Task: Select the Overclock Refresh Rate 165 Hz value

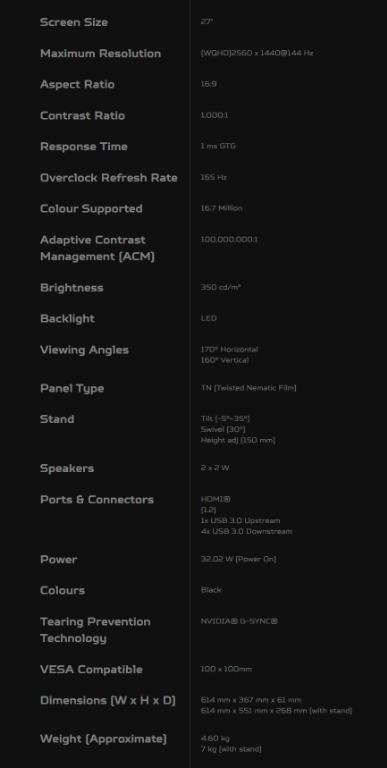Action: [214, 177]
